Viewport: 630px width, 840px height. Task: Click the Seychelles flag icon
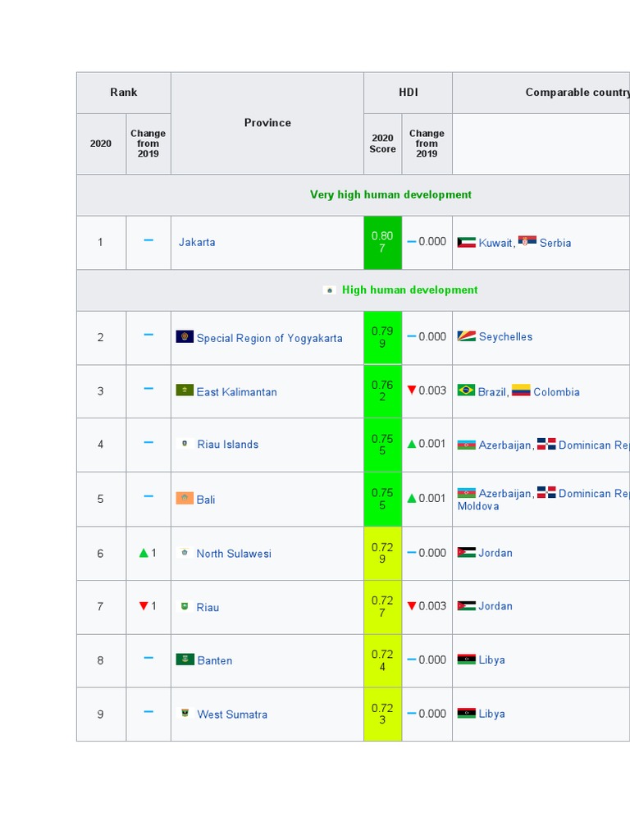[x=466, y=336]
